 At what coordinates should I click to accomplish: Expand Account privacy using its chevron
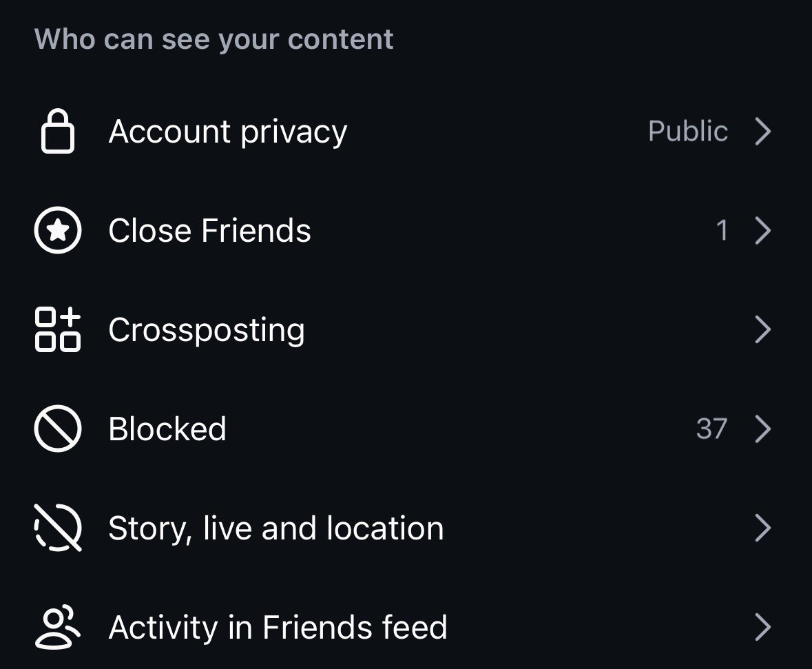coord(763,131)
